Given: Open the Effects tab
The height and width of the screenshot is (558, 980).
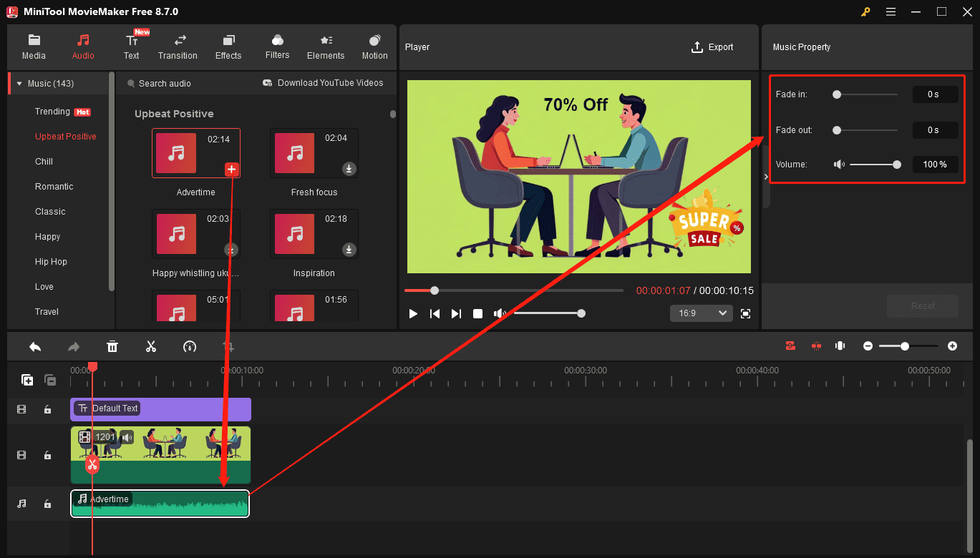Looking at the screenshot, I should point(228,47).
